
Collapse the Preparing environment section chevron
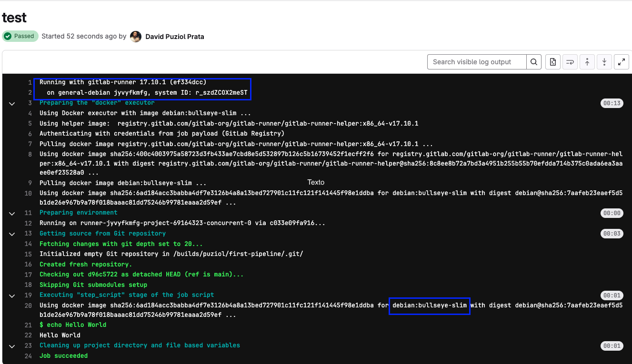12,213
